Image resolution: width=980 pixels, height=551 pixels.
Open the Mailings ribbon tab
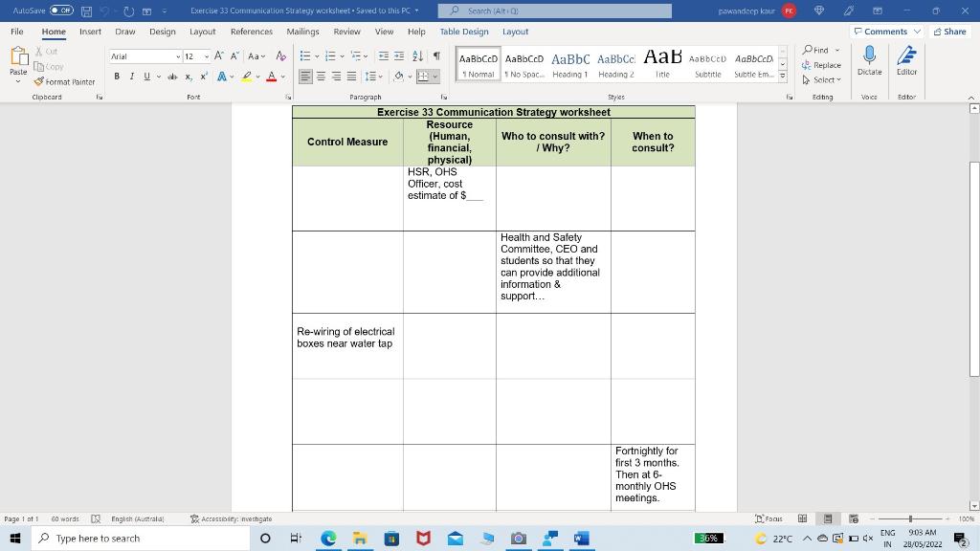[x=302, y=32]
